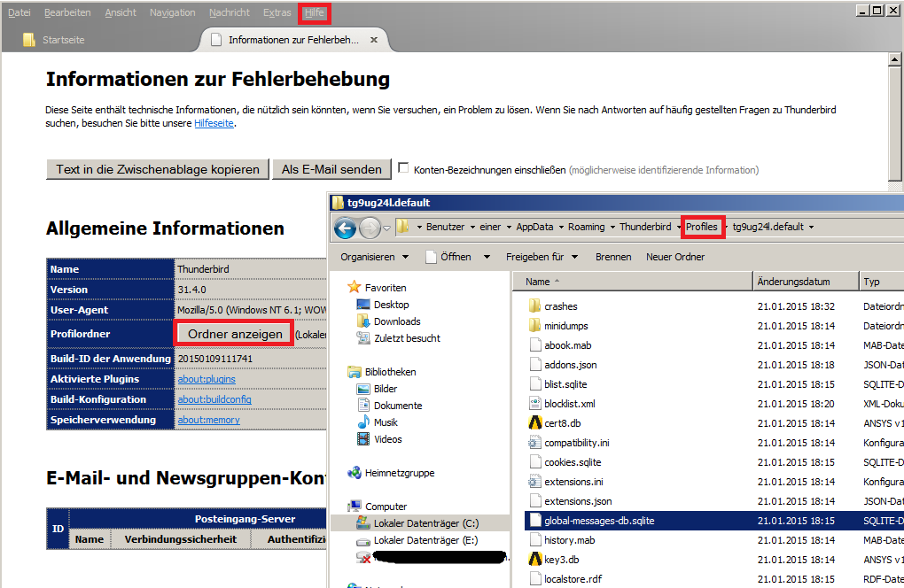904x588 pixels.
Task: Click Text in die Zwischenablage kopieren
Action: tap(158, 169)
